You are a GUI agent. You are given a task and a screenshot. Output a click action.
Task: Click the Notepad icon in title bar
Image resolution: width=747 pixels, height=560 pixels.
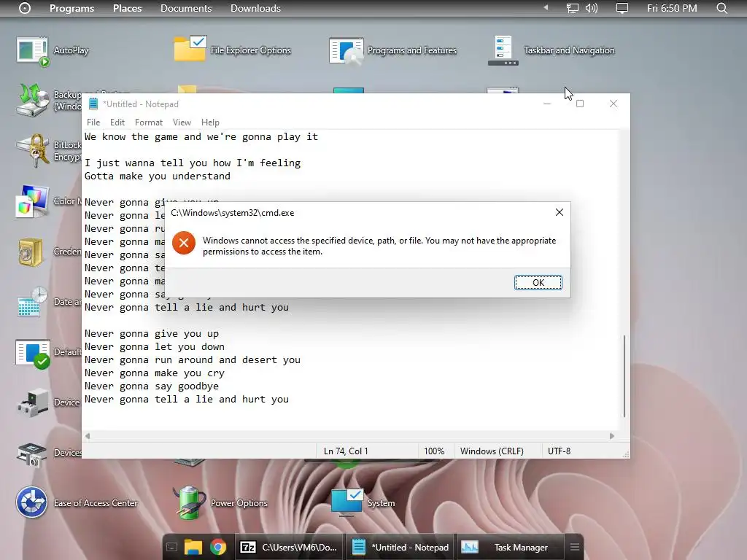(93, 104)
